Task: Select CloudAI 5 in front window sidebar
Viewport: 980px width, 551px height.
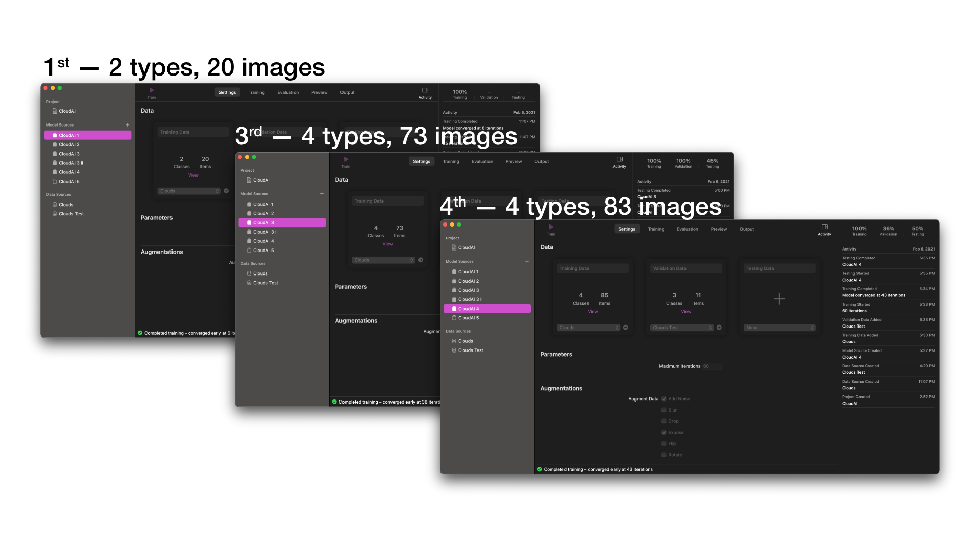Action: click(487, 318)
